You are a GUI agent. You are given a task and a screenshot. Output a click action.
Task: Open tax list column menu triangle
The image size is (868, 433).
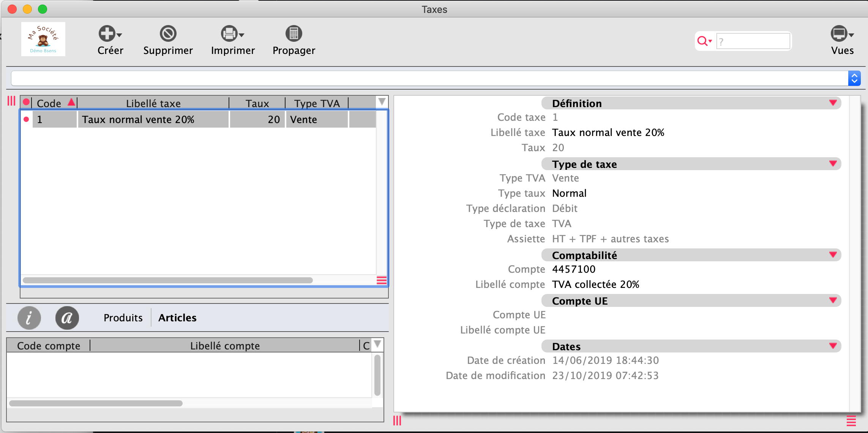[382, 102]
